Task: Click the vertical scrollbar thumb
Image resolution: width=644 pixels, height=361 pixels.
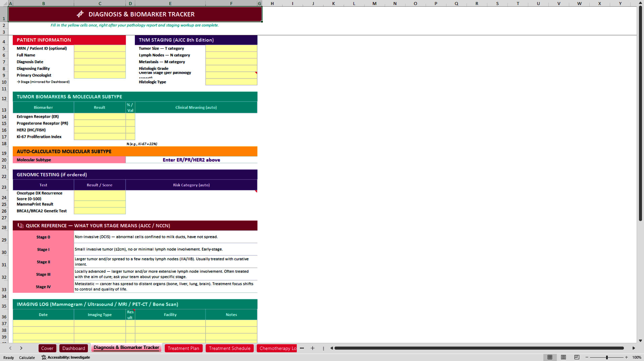Action: coord(640,114)
